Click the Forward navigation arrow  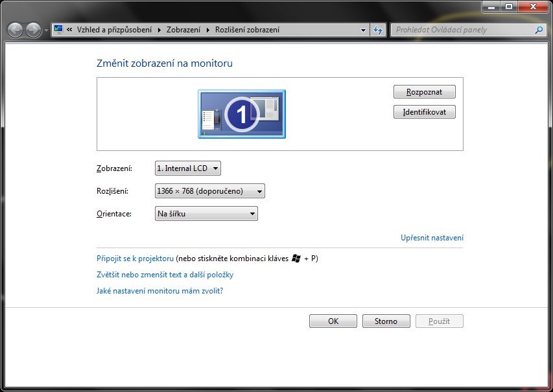(32, 30)
